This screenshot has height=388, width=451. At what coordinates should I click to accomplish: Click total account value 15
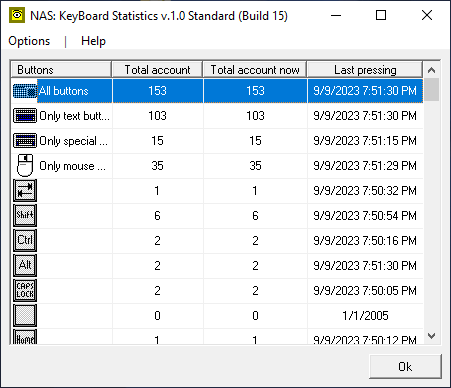point(157,141)
